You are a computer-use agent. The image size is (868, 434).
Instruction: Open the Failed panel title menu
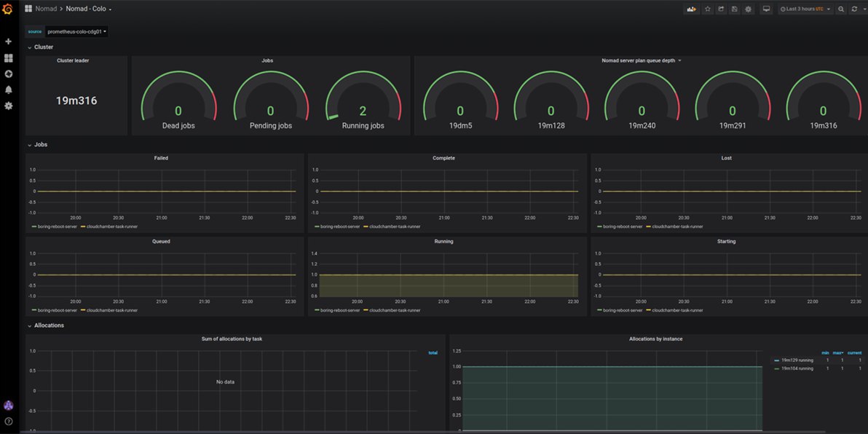[x=161, y=158]
